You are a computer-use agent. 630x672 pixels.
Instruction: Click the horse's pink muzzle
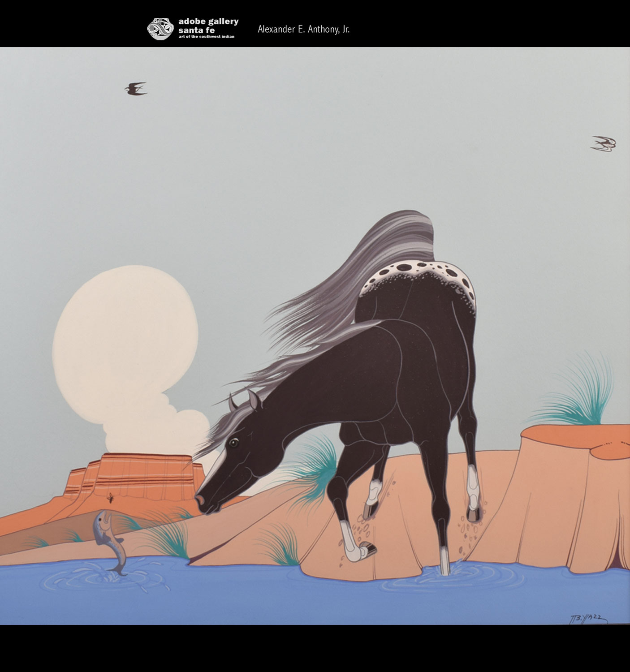pyautogui.click(x=200, y=501)
